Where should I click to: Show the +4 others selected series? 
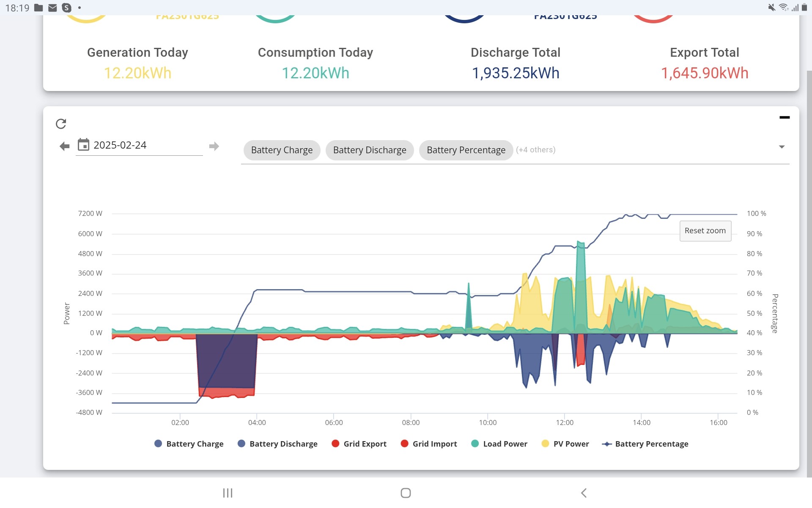point(535,150)
